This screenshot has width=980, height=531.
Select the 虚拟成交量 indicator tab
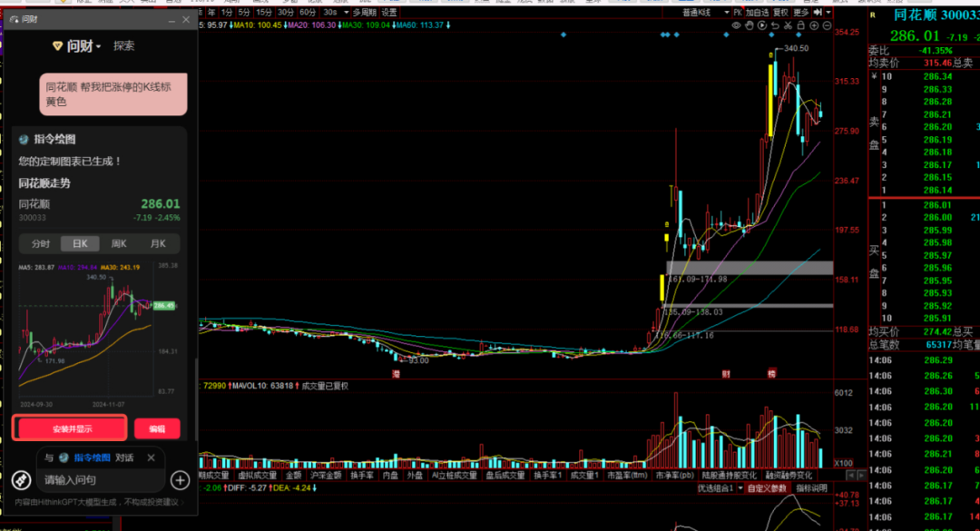click(x=257, y=476)
